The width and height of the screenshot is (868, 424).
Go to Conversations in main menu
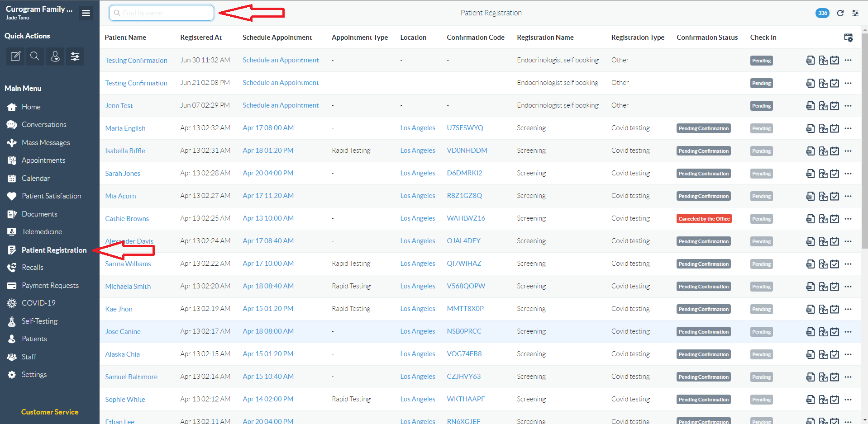(x=44, y=125)
